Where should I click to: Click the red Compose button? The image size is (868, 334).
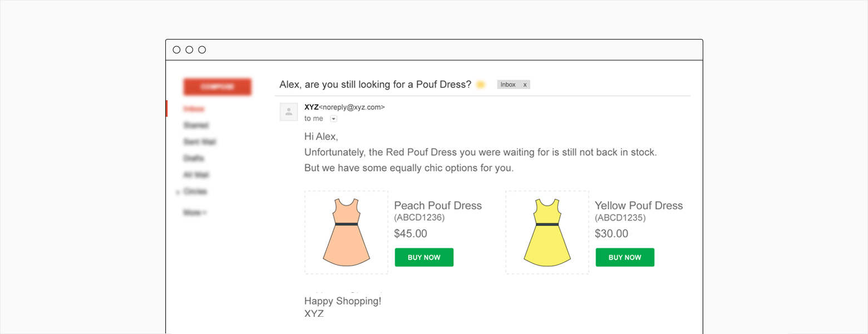(x=217, y=87)
